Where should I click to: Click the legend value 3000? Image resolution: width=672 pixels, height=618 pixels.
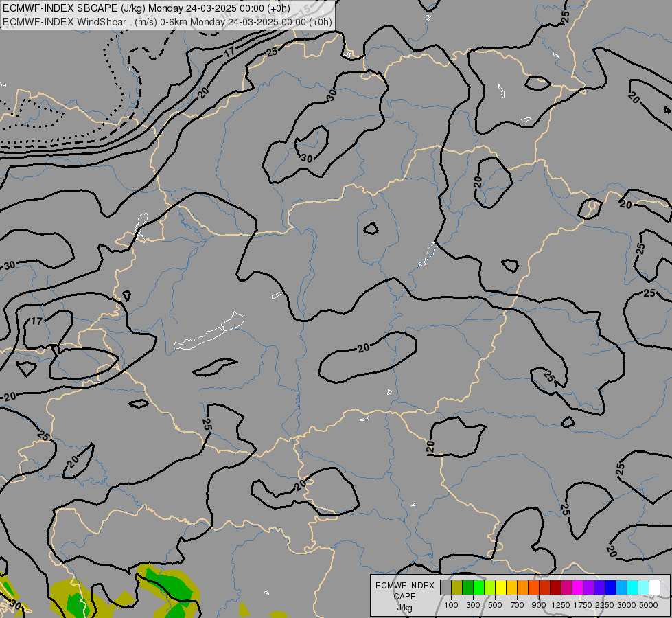point(627,605)
